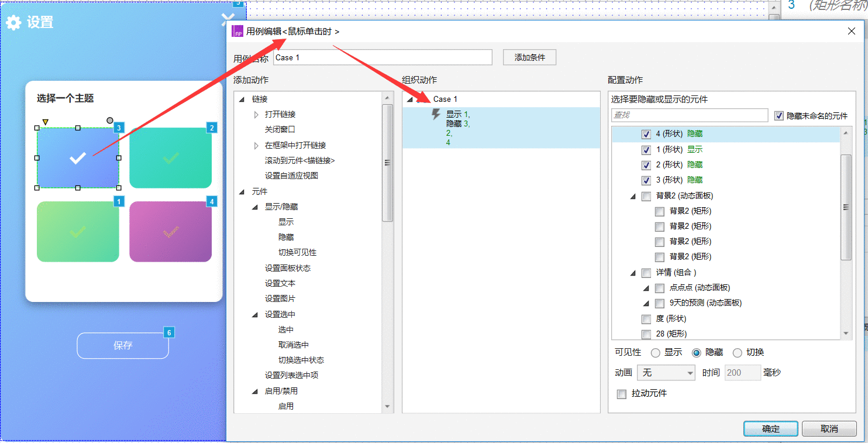This screenshot has height=443, width=868.
Task: Choose the 设置列表选中项 action
Action: (291, 375)
